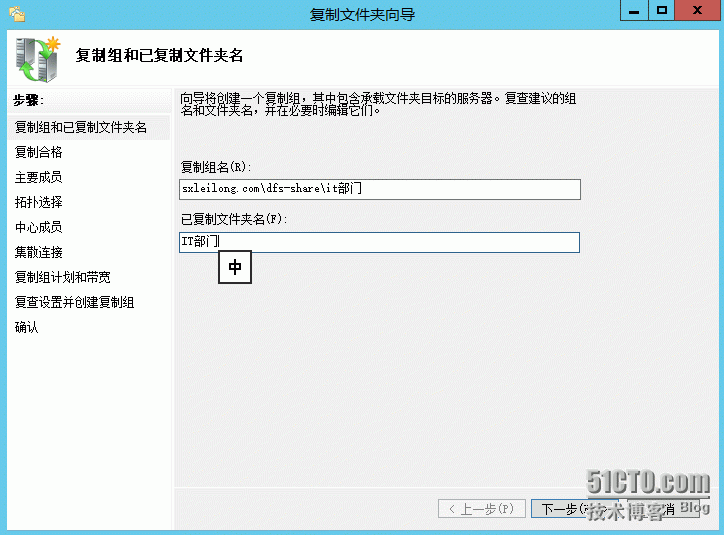
Task: Click the page heading 复制组和已复制文件夹名
Action: [x=159, y=55]
